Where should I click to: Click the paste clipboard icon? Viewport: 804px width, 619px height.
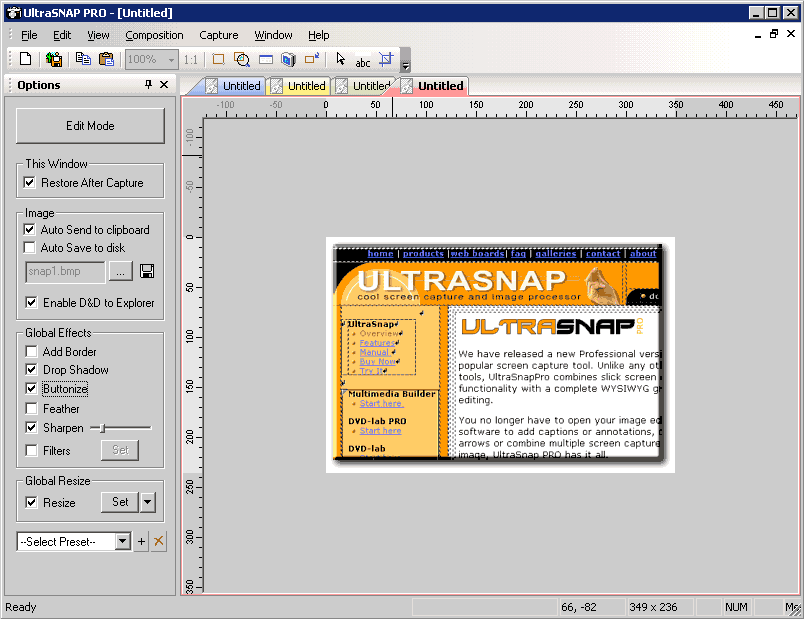click(106, 59)
